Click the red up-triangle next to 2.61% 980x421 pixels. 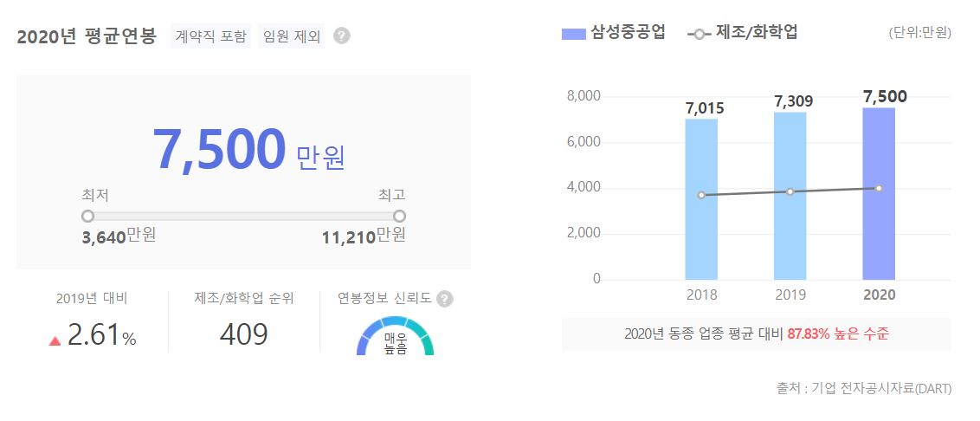(x=55, y=341)
